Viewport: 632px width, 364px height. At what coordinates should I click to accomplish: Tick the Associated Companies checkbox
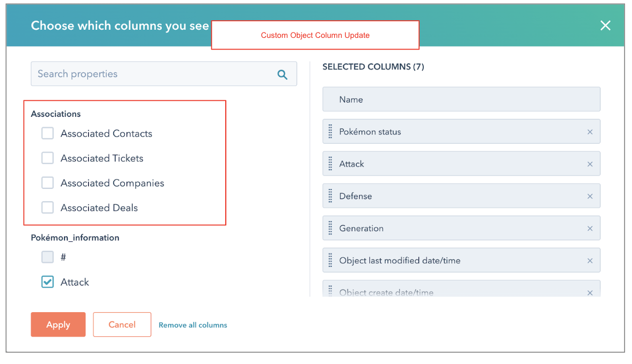pyautogui.click(x=48, y=183)
